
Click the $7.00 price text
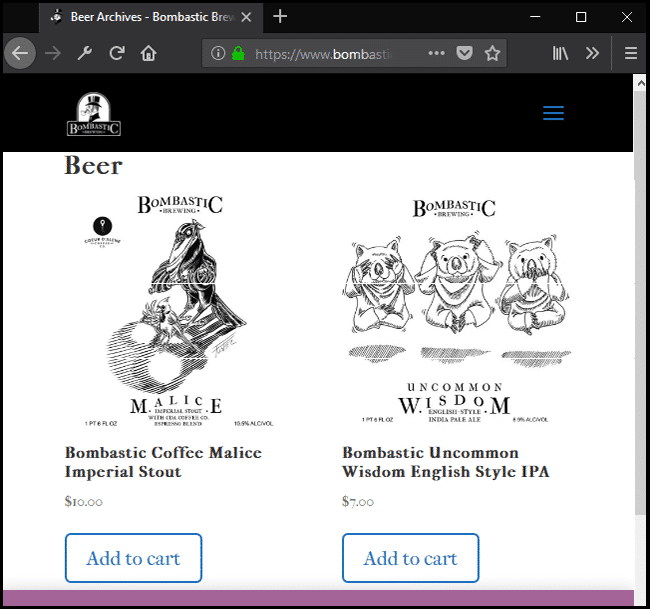point(358,502)
